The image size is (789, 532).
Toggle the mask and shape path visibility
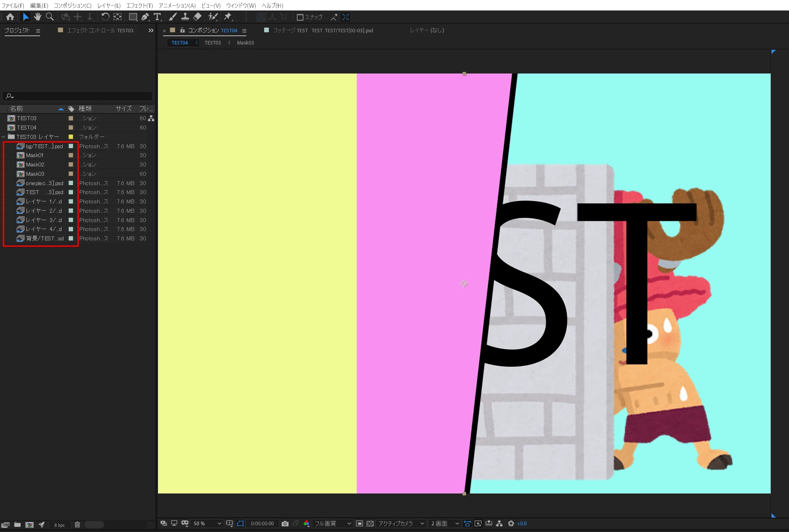tap(240, 523)
